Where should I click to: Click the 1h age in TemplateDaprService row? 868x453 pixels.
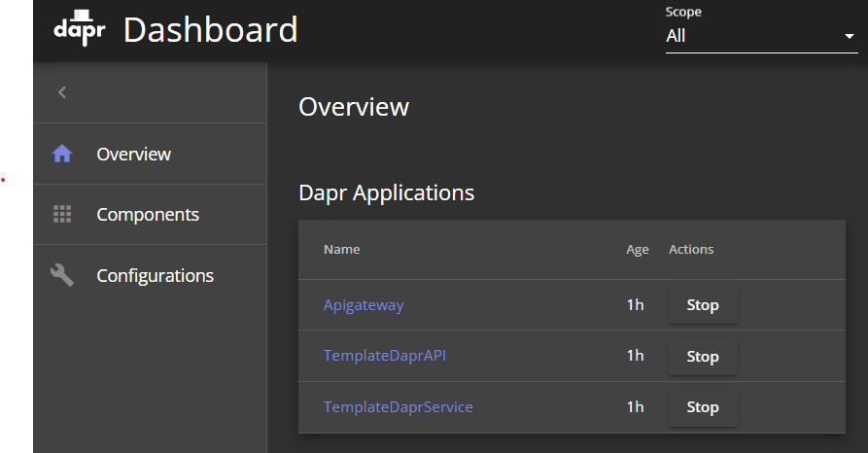(x=635, y=406)
